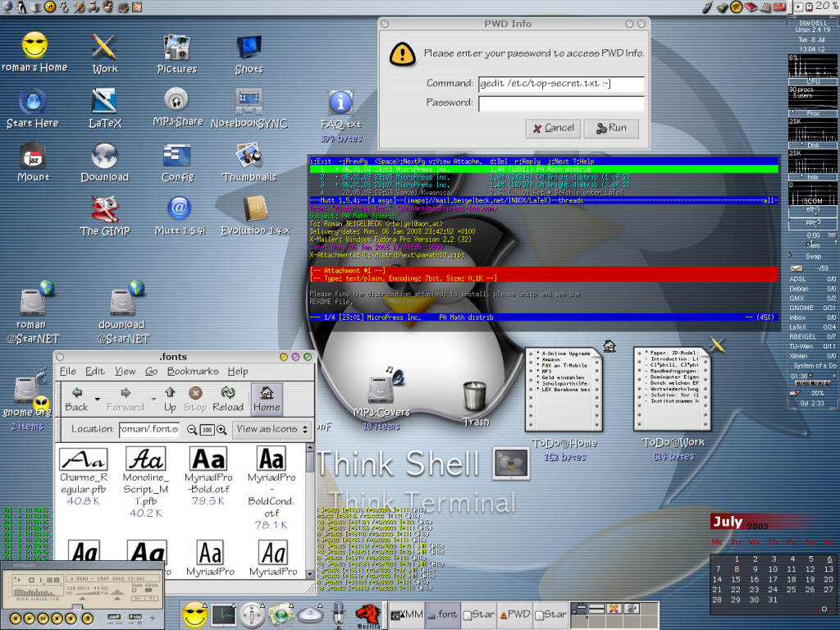
Task: Expand the Back history dropdown arrow
Action: [x=98, y=399]
